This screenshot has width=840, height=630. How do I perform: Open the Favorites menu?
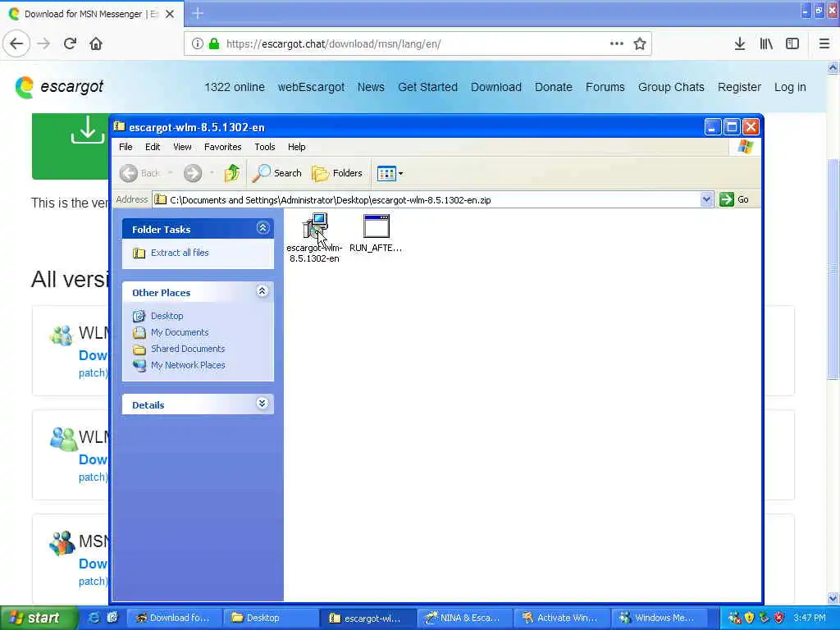[223, 147]
